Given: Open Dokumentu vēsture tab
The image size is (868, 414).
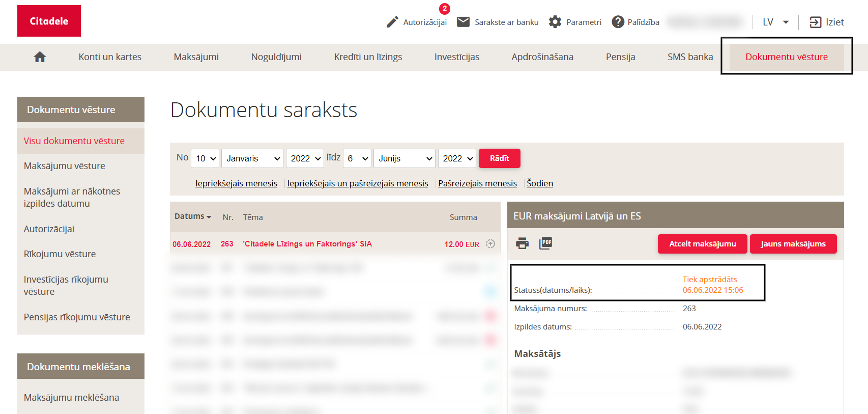Looking at the screenshot, I should pyautogui.click(x=787, y=57).
